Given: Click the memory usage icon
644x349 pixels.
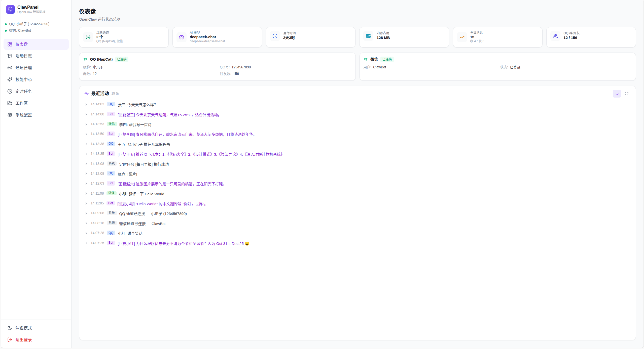Looking at the screenshot, I should [x=368, y=36].
